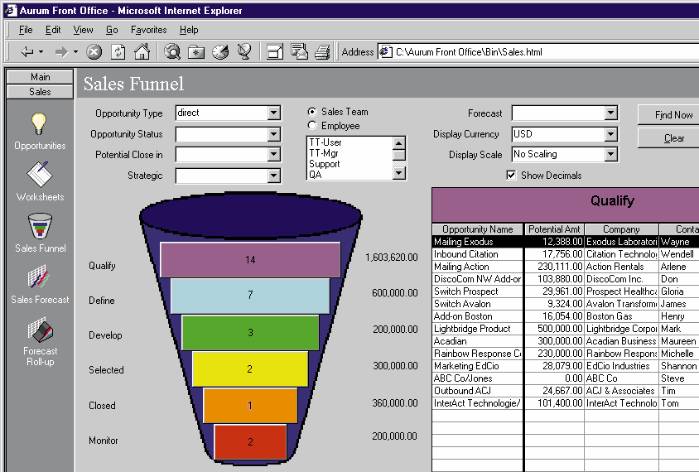Click the Sales navigation button
The width and height of the screenshot is (699, 472).
[x=40, y=91]
